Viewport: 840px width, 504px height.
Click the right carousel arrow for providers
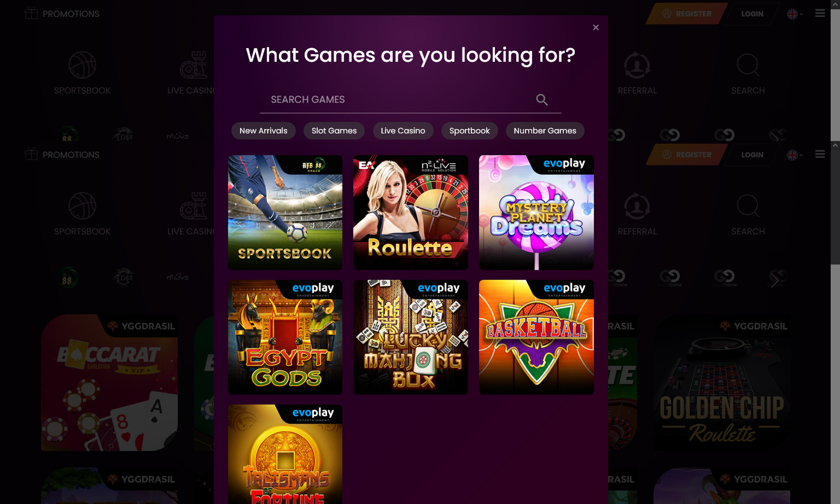coord(774,281)
